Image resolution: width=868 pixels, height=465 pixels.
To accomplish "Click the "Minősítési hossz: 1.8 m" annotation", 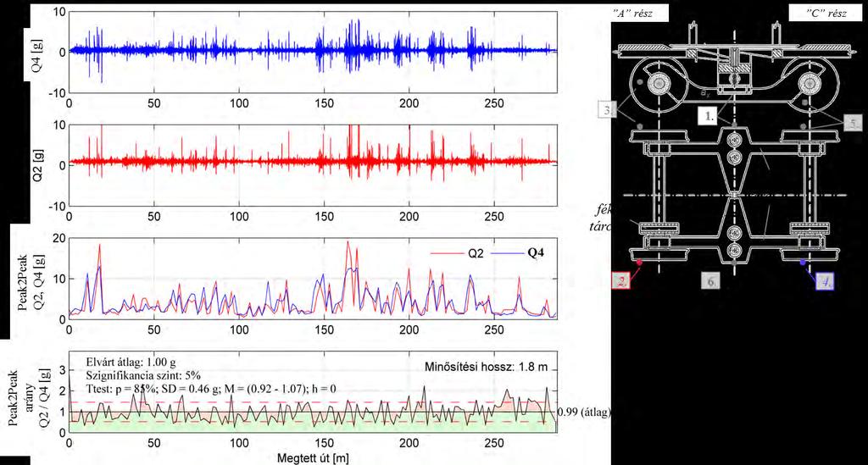I will pyautogui.click(x=486, y=366).
